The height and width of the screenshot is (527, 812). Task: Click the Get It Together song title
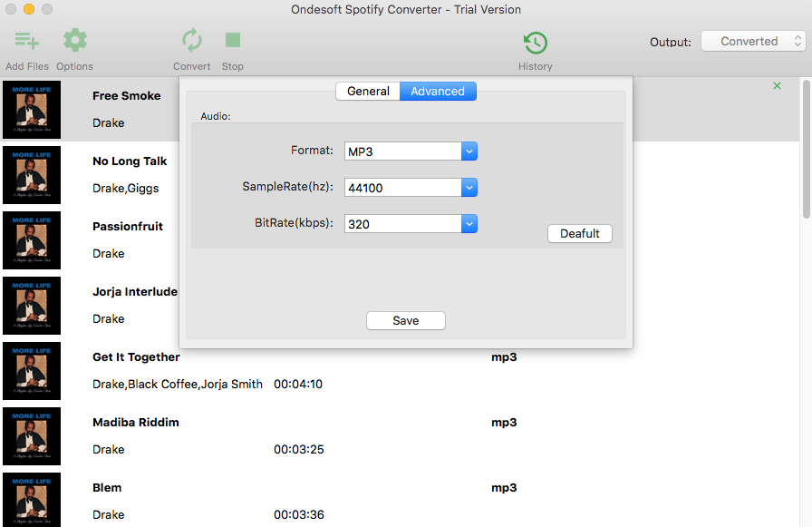(x=136, y=357)
